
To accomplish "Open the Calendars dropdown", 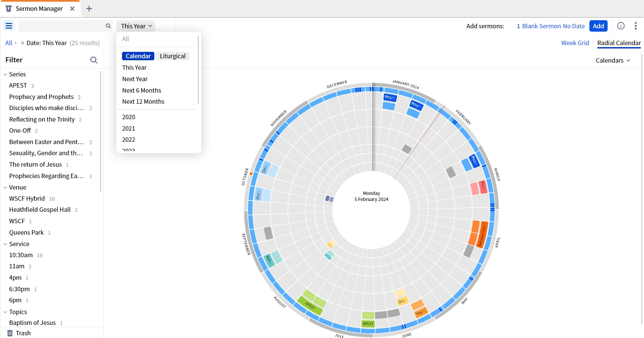I will [x=613, y=61].
